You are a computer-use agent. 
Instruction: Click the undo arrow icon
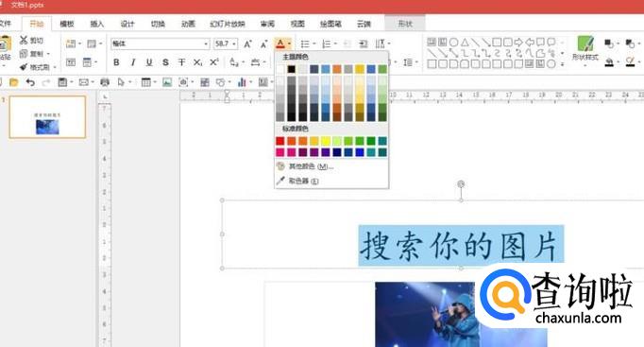pos(30,82)
